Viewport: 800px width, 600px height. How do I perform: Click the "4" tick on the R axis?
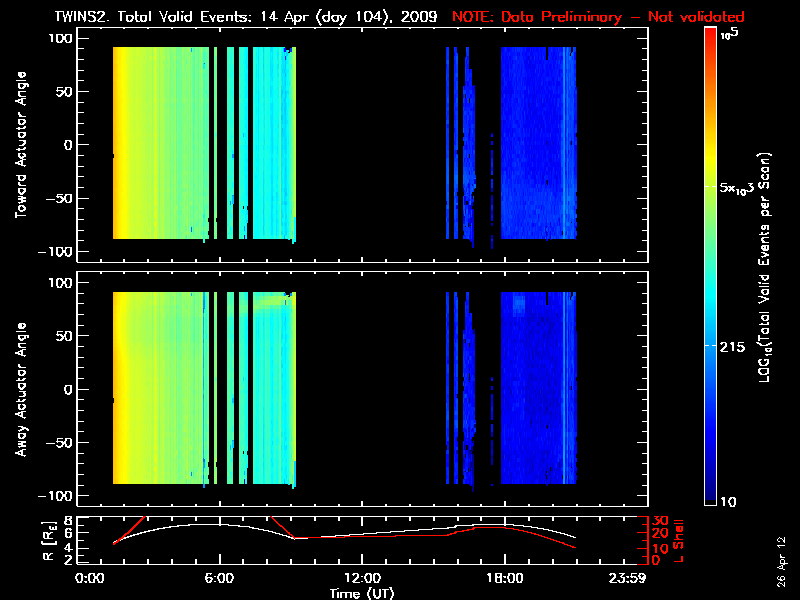(x=67, y=548)
